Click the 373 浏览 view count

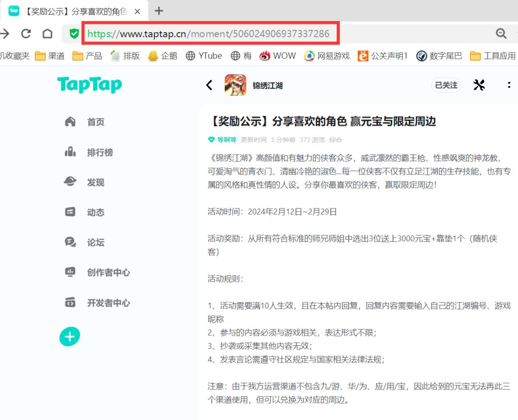pyautogui.click(x=312, y=140)
